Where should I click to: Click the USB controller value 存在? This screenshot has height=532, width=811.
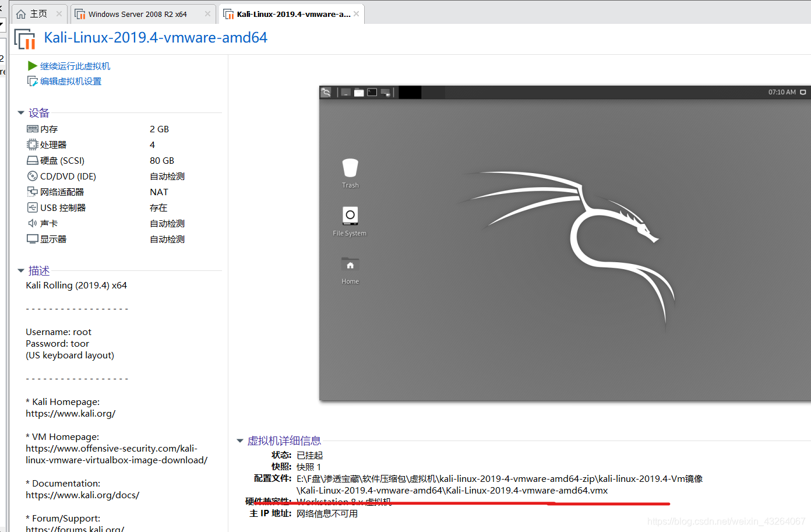click(158, 207)
